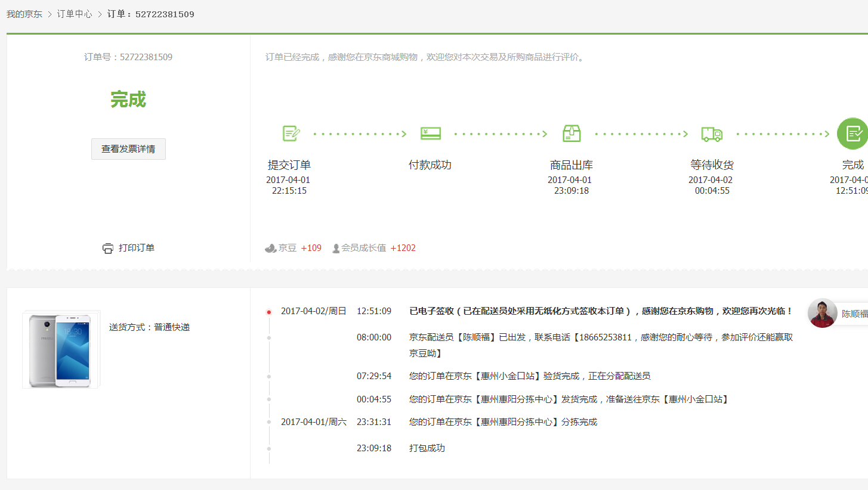Click the 付款成功 step label
Screen dimensions: 868x490
430,165
